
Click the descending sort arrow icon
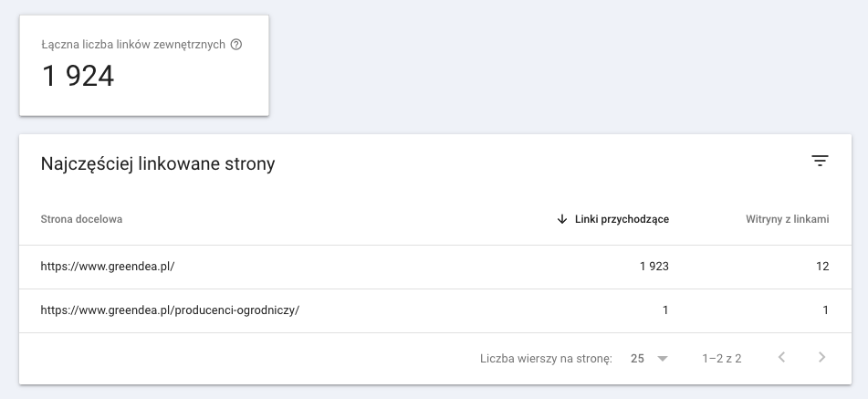pyautogui.click(x=562, y=219)
